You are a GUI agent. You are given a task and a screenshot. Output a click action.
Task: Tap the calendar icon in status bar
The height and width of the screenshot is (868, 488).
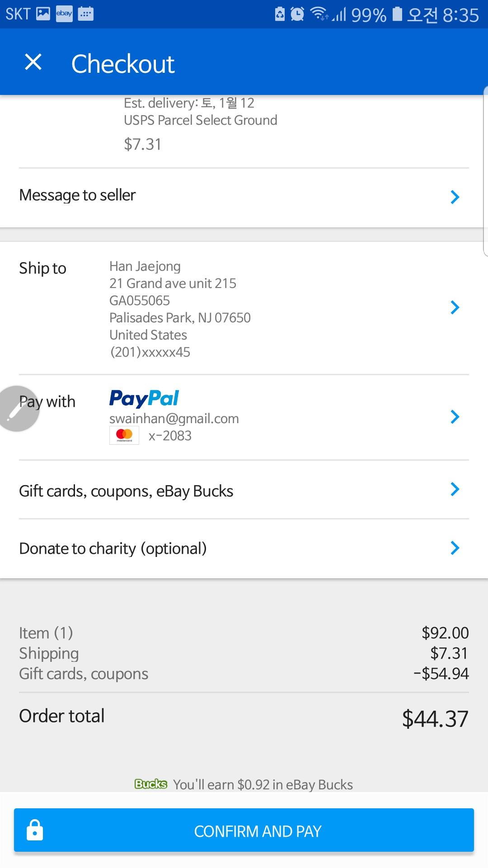86,14
